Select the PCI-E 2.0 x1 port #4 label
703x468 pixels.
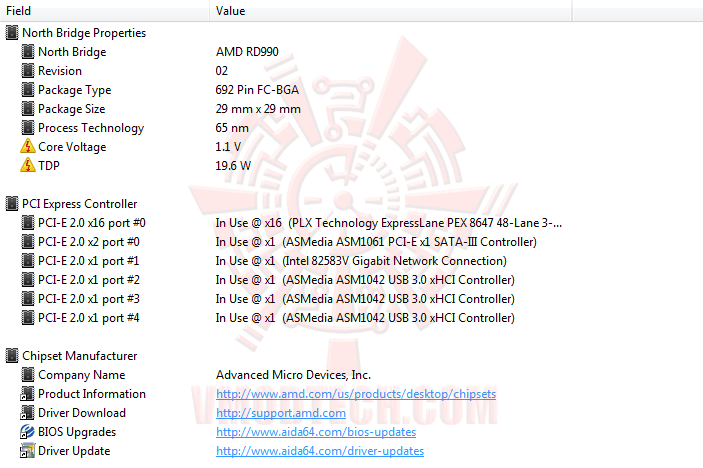89,317
